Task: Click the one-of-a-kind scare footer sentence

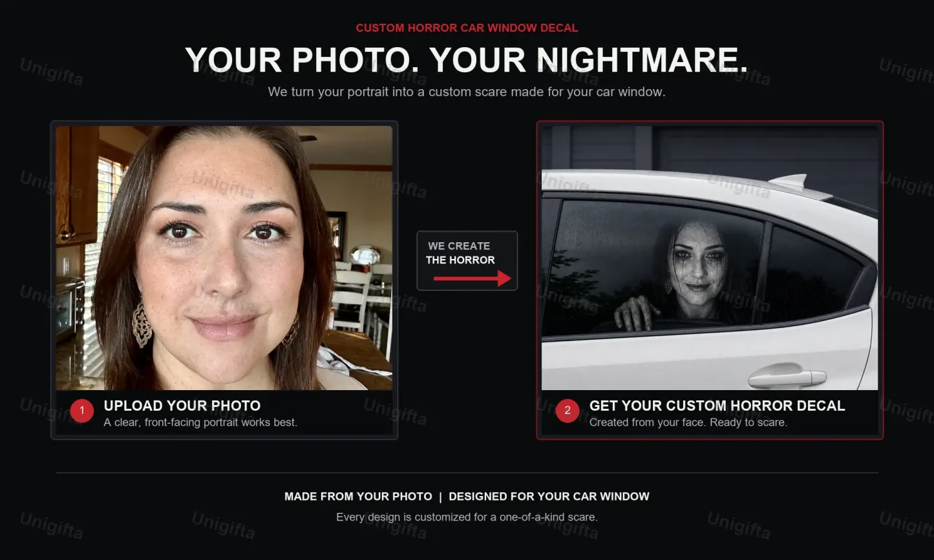Action: click(x=467, y=517)
